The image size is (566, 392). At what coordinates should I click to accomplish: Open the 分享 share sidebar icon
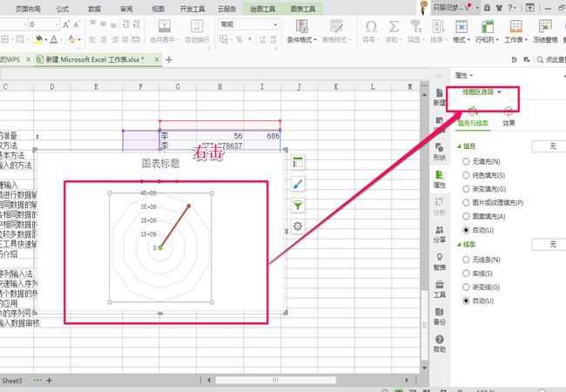click(x=439, y=234)
